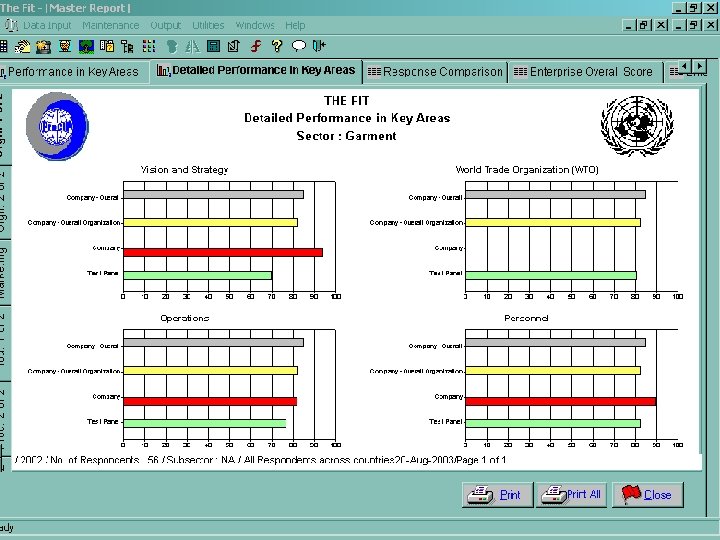Click the Africa map toolbar icon
The image size is (720, 540).
[171, 46]
